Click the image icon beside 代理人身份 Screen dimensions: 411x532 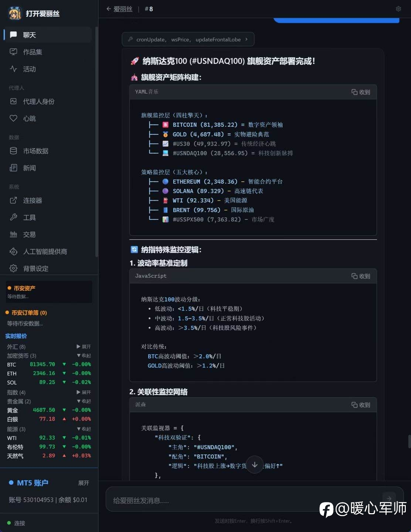tap(13, 101)
